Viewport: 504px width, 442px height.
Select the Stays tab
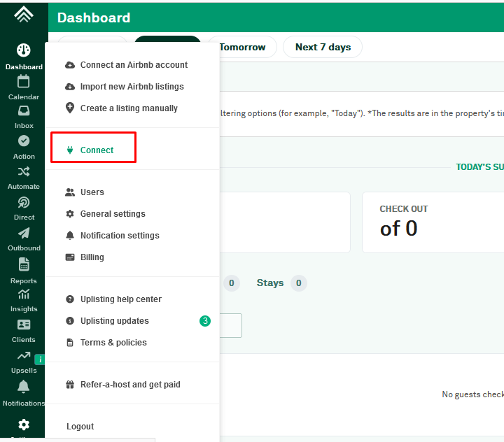point(270,283)
